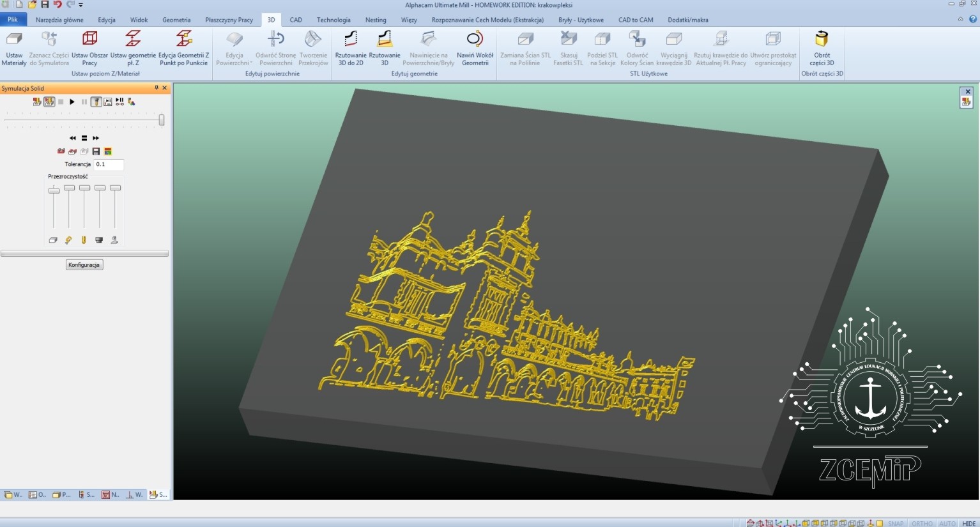Collapse the ribbon with the arrow

[960, 19]
